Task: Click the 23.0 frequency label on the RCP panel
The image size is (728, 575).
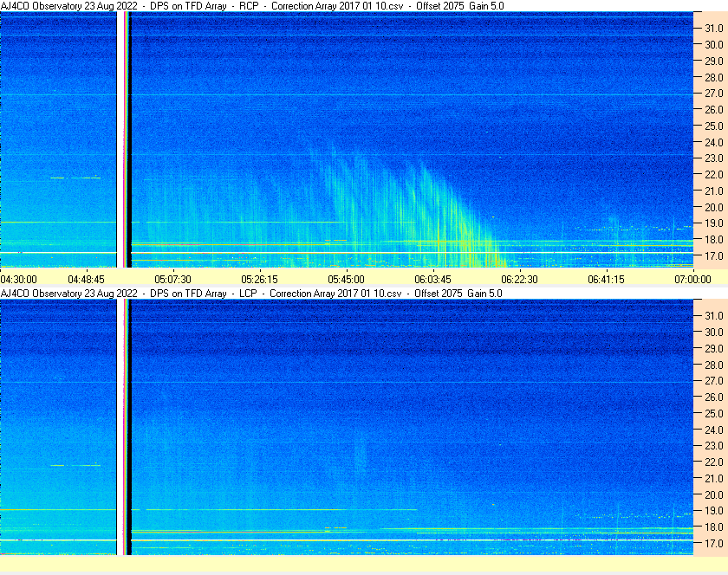Action: tap(714, 158)
